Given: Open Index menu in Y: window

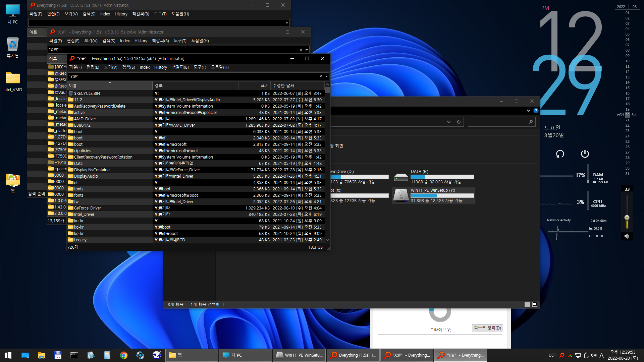Looking at the screenshot, I should click(x=145, y=67).
